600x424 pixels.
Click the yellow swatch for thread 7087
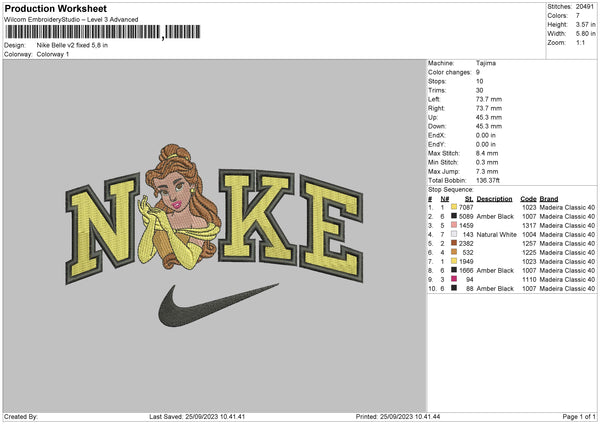454,206
